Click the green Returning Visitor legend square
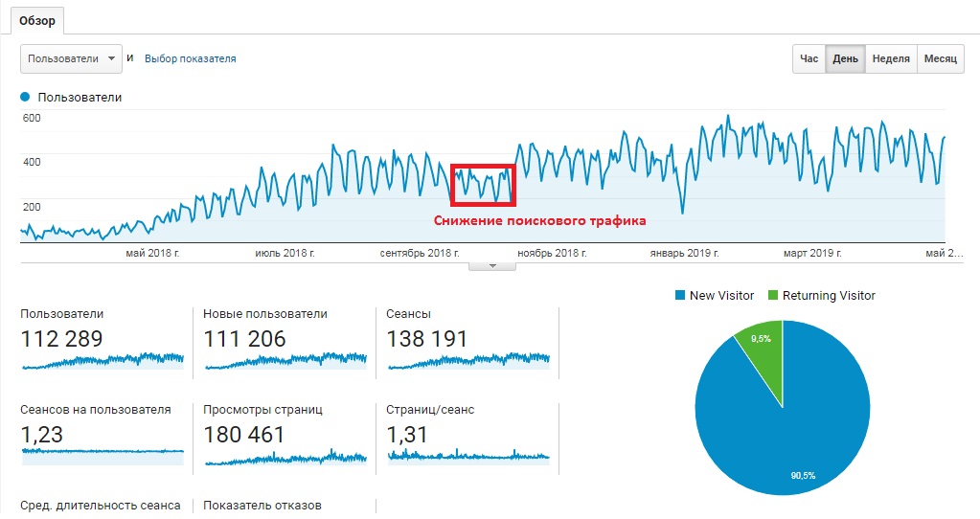Viewport: 980px width, 519px height. [x=773, y=295]
